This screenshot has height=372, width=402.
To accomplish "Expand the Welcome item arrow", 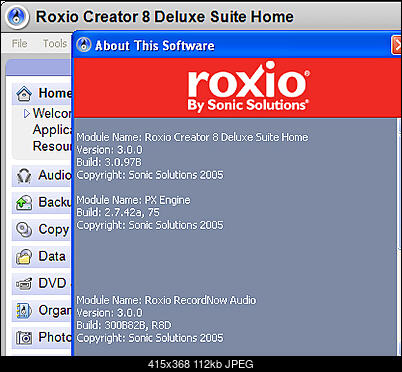I will click(27, 114).
